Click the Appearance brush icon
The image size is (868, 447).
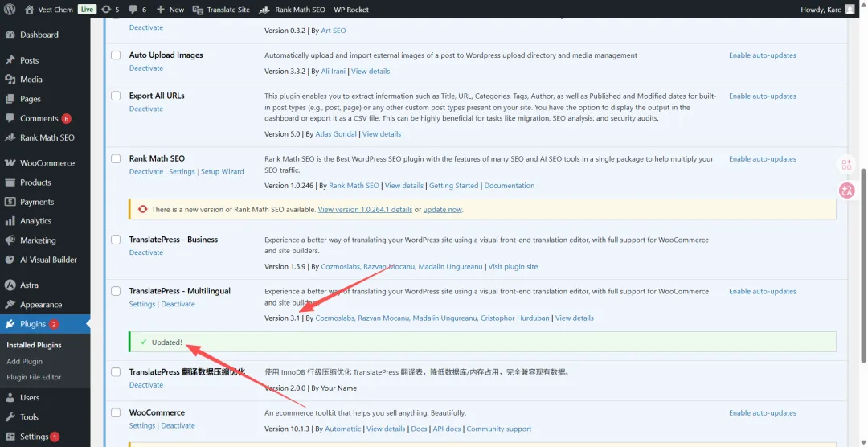(x=10, y=304)
